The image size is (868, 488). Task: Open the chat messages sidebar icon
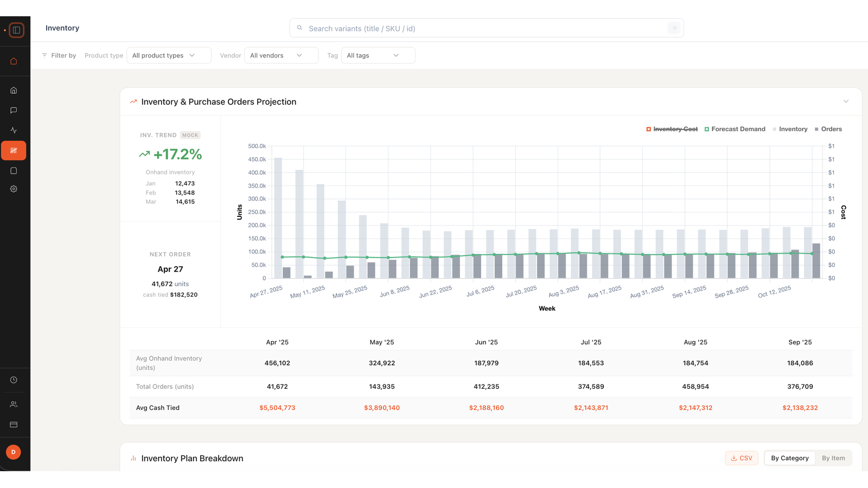coord(14,110)
